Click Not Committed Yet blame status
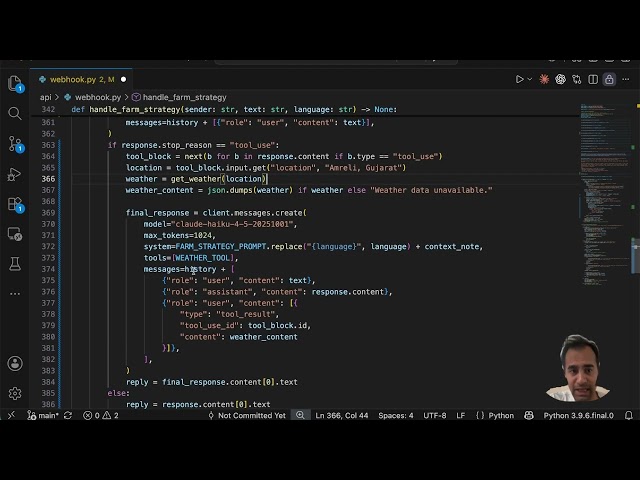 [x=247, y=415]
